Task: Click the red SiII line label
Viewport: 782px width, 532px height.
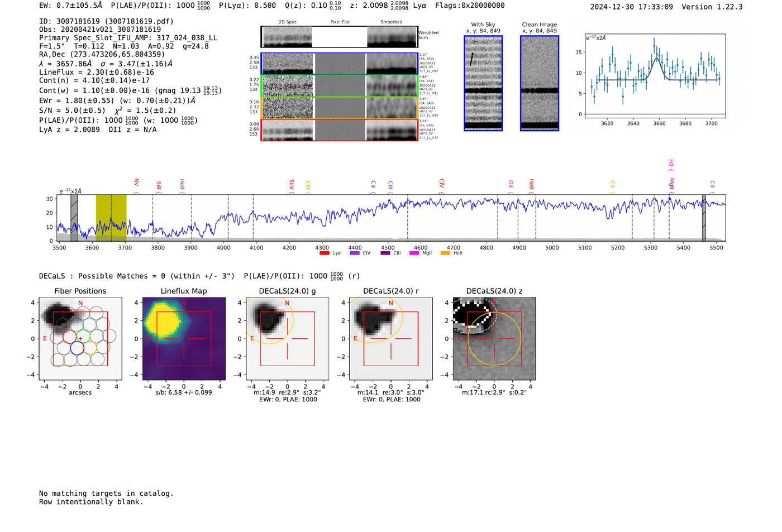Action: pos(159,186)
